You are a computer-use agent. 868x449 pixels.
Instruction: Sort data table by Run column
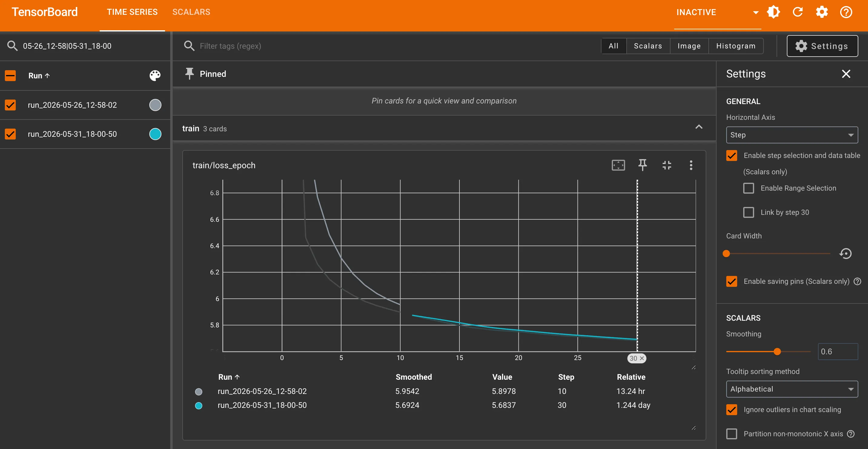229,377
